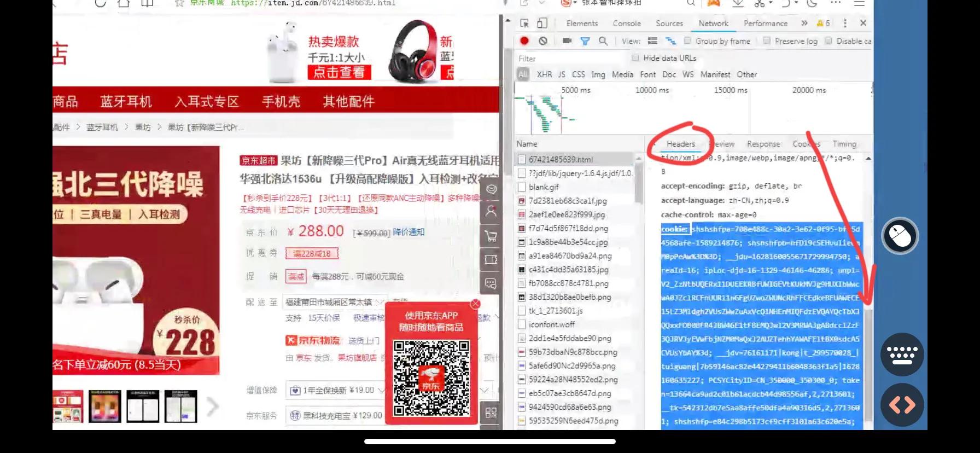Switch to the Elements tab
Screen dimensions: 980x453
582,24
